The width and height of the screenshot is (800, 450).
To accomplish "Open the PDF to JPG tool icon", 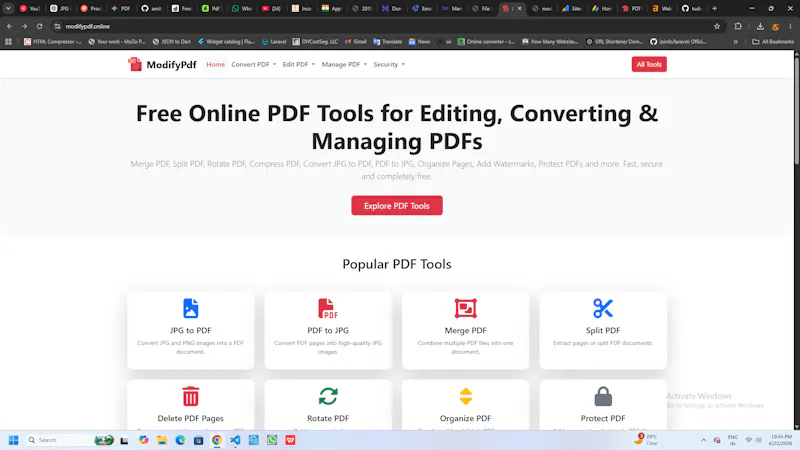I will tap(328, 308).
